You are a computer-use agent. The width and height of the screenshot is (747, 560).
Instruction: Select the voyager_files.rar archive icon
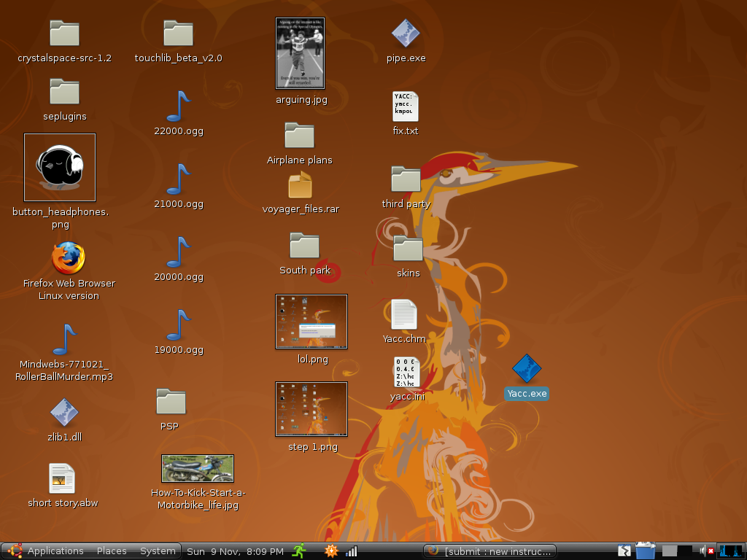pos(300,185)
